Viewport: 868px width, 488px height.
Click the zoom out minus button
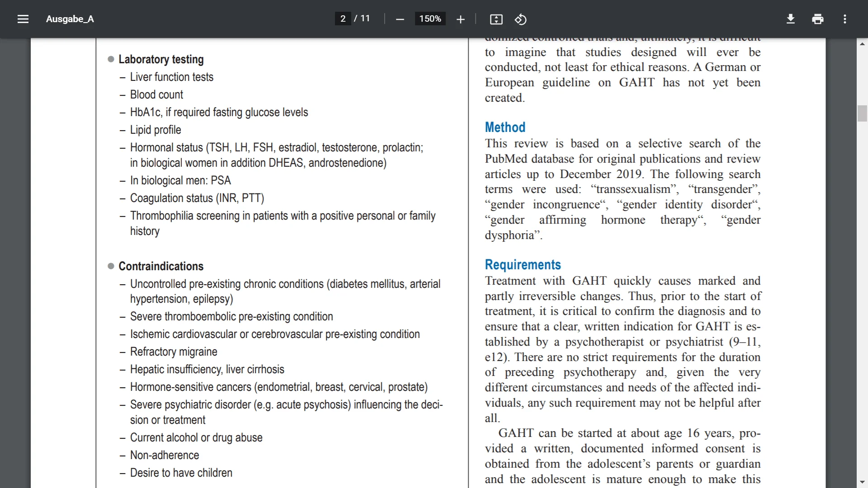coord(400,19)
